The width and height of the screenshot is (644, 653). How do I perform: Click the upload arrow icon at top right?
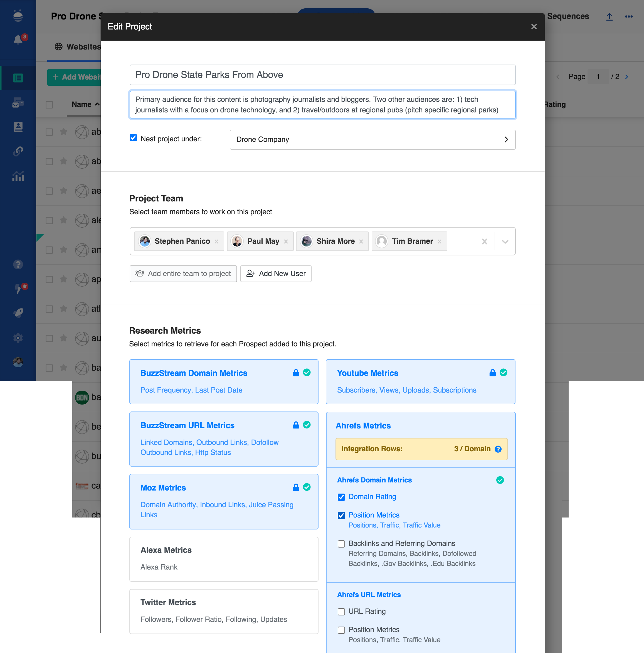(x=609, y=17)
